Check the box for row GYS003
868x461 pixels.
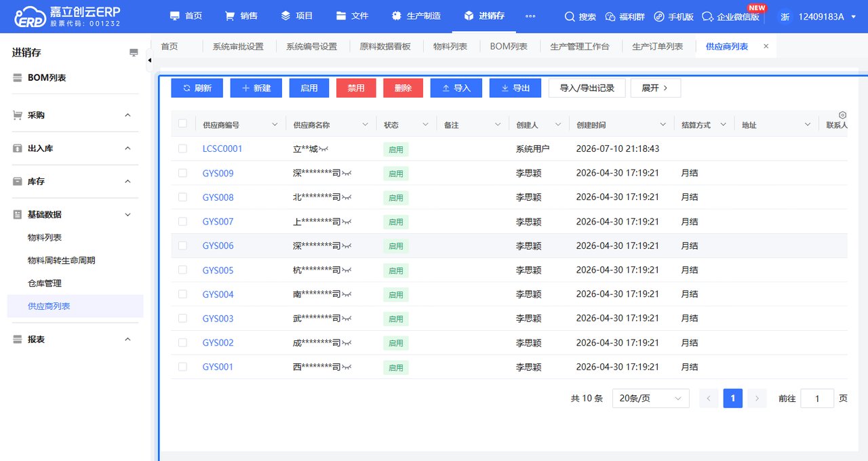tap(182, 319)
